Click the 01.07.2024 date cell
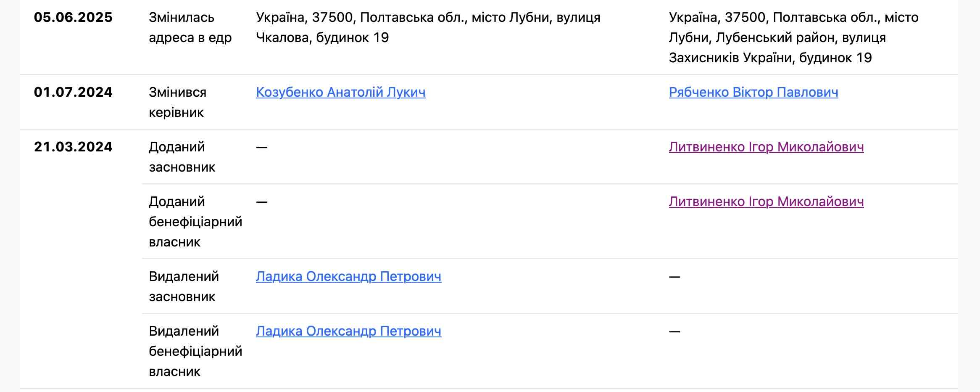 [x=73, y=92]
